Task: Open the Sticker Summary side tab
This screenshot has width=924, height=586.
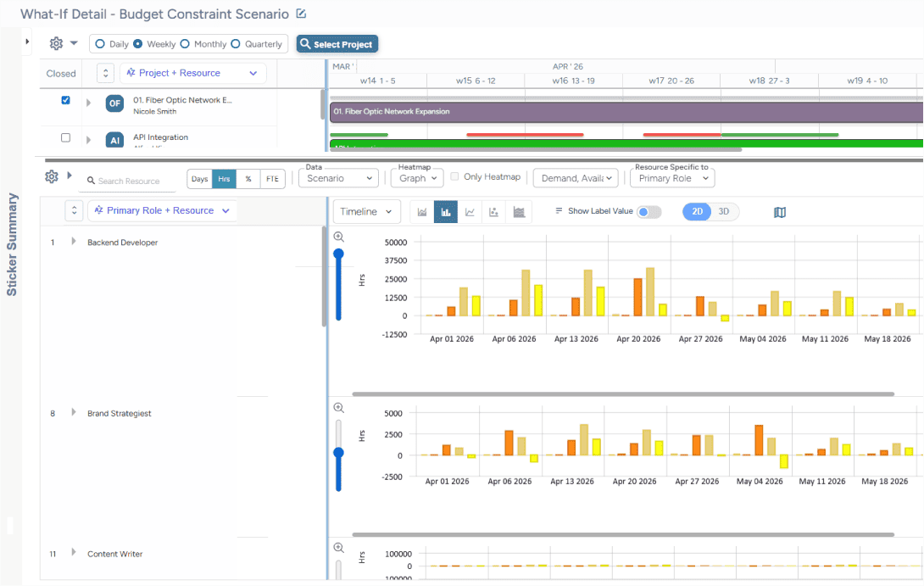Action: [12, 244]
